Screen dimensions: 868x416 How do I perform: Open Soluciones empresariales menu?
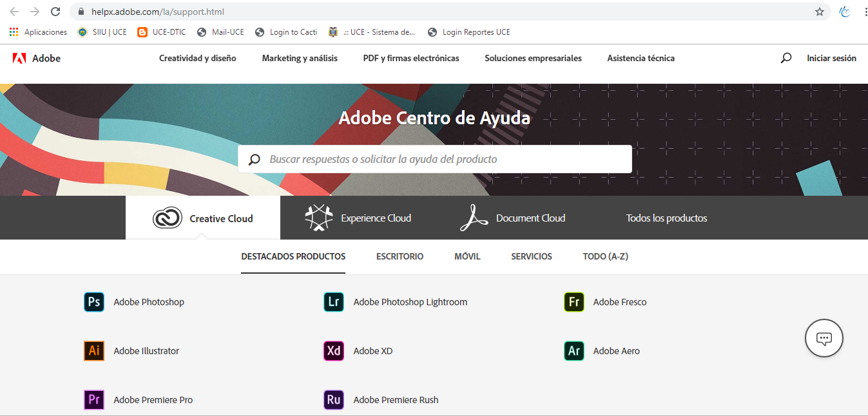click(x=533, y=58)
